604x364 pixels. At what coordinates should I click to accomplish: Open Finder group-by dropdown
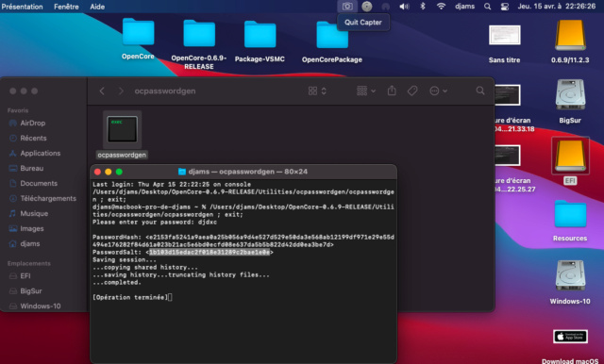click(365, 91)
